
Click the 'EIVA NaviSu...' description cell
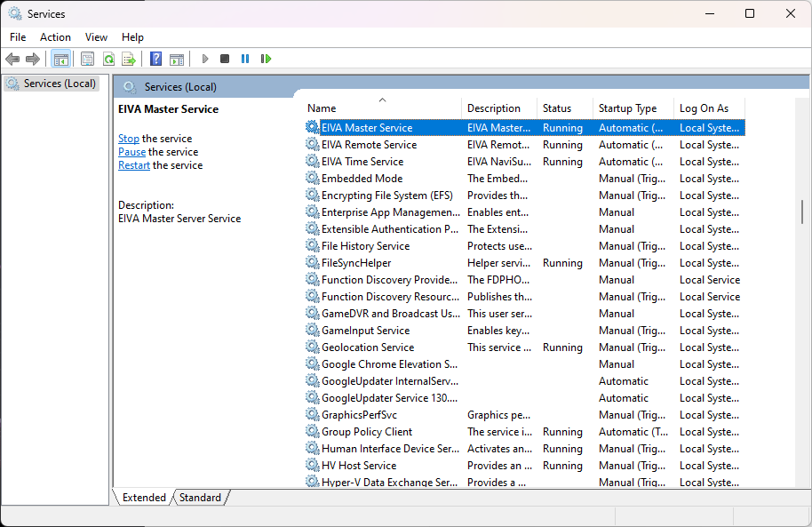coord(499,162)
